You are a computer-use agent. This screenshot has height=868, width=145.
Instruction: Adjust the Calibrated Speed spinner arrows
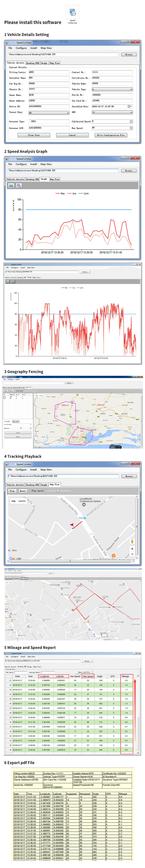pos(131,121)
